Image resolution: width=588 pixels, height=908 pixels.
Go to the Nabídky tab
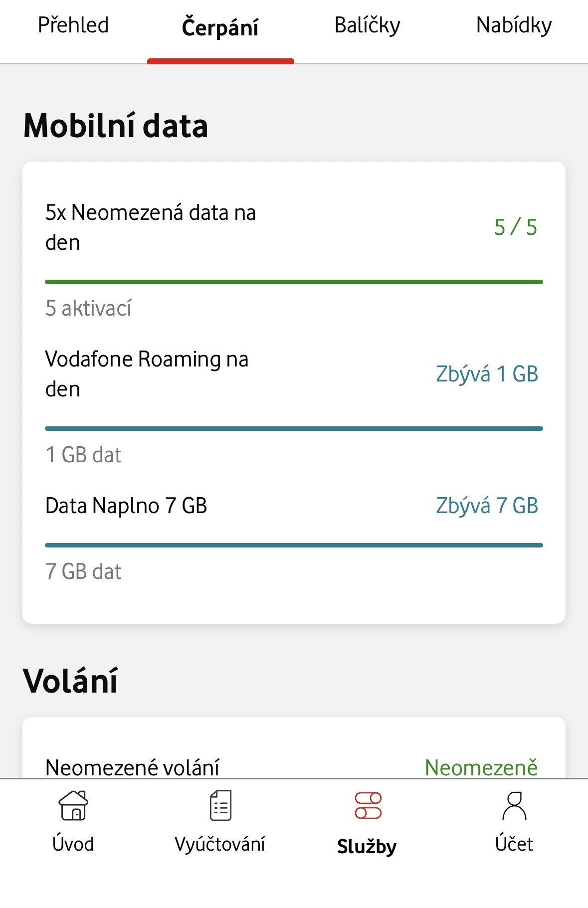pyautogui.click(x=514, y=25)
